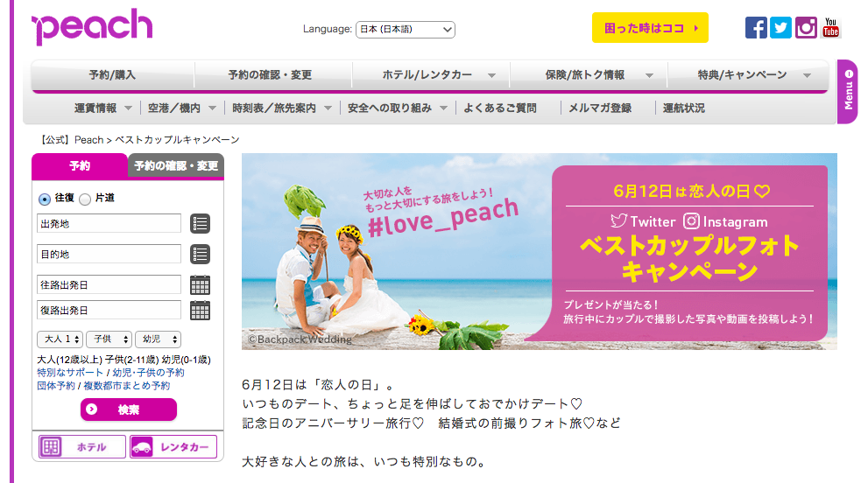Open Peach's YouTube channel icon
The height and width of the screenshot is (483, 868).
click(831, 27)
